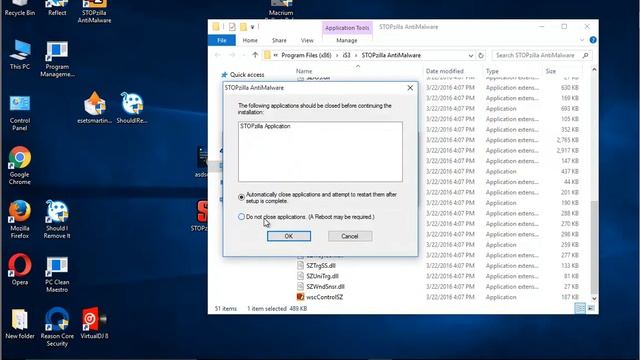Screen dimensions: 640x360
Task: Go to the iS3 breadcrumb folder
Action: 347,55
